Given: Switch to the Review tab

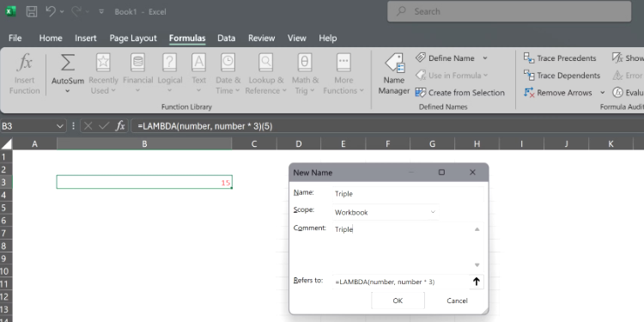Looking at the screenshot, I should pos(261,38).
